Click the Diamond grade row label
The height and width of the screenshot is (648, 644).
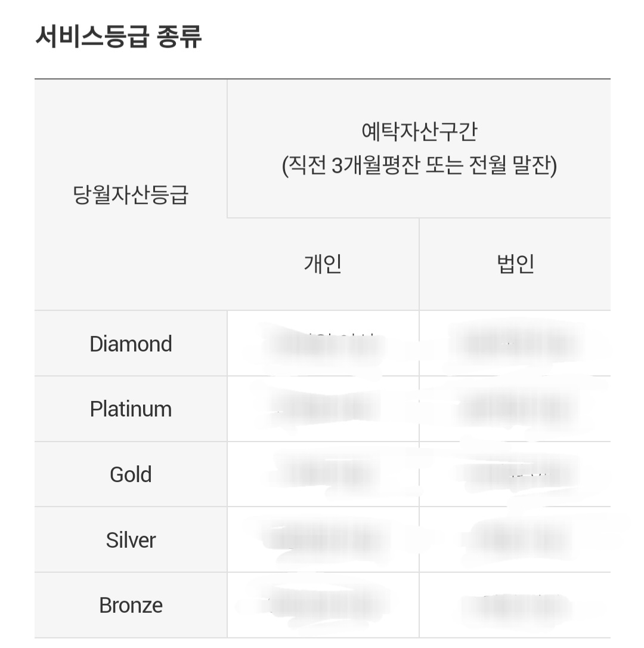pyautogui.click(x=131, y=344)
